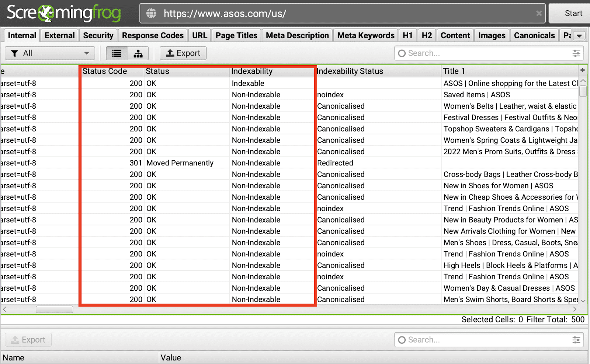Click the vertical scrollbar thumb

tap(583, 91)
